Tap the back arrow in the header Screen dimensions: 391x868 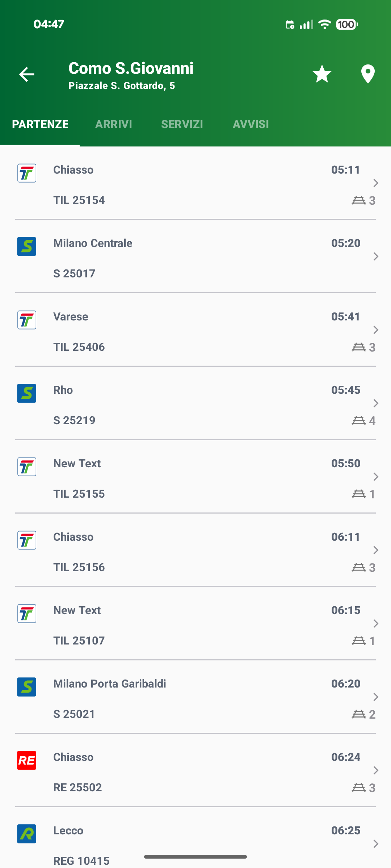click(27, 75)
